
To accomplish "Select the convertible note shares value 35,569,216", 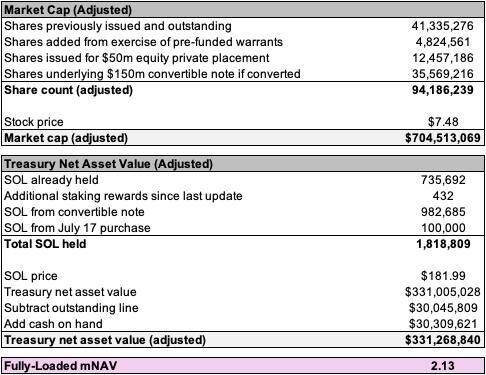I will pos(443,74).
